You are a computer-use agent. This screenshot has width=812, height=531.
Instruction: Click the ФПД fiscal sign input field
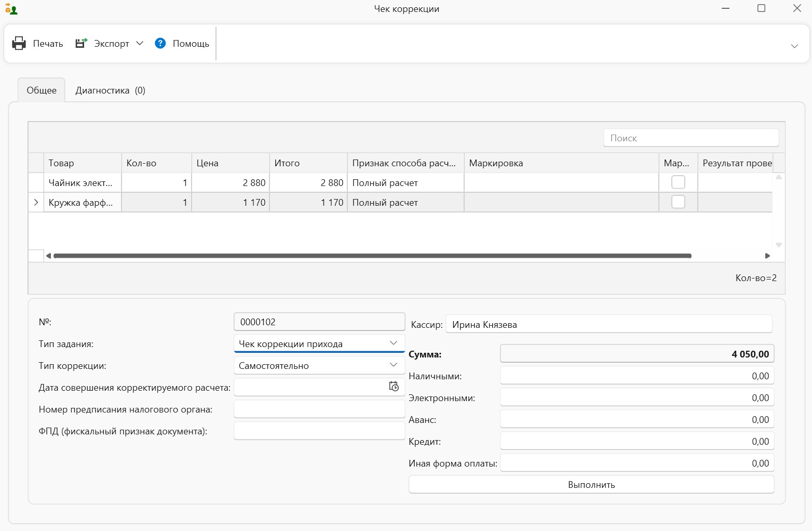tap(319, 431)
